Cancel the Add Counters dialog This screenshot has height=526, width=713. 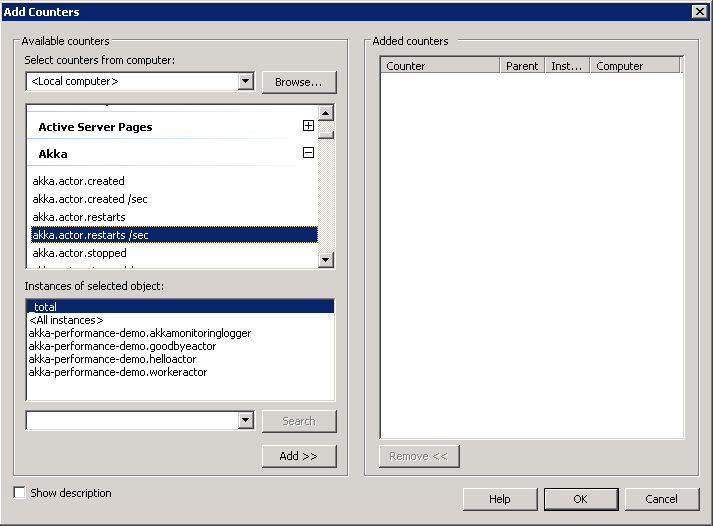click(662, 499)
